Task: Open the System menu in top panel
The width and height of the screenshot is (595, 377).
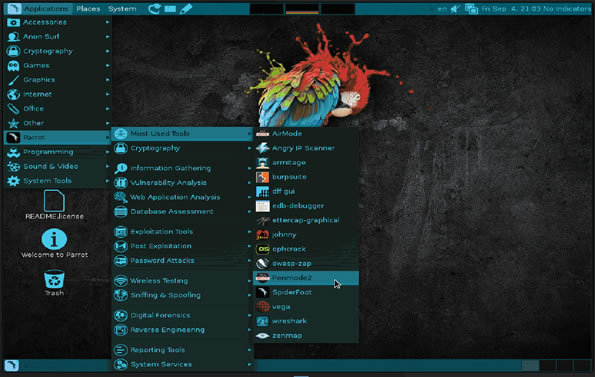Action: click(x=122, y=9)
